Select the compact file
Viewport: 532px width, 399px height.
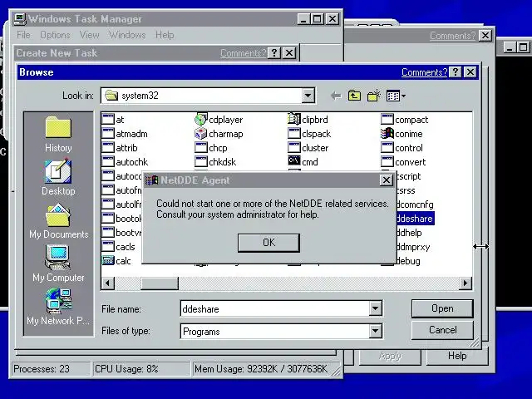tap(405, 120)
